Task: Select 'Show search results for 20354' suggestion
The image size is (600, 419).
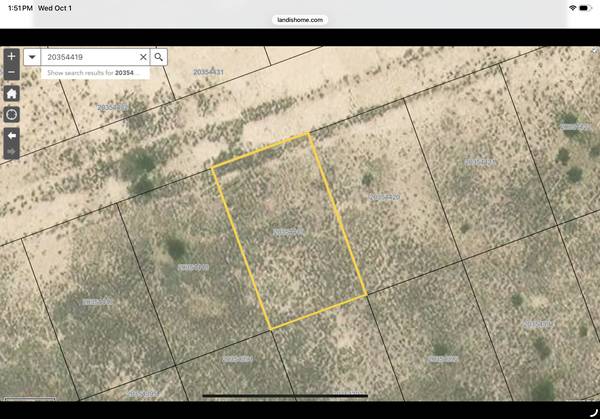Action: (91, 73)
